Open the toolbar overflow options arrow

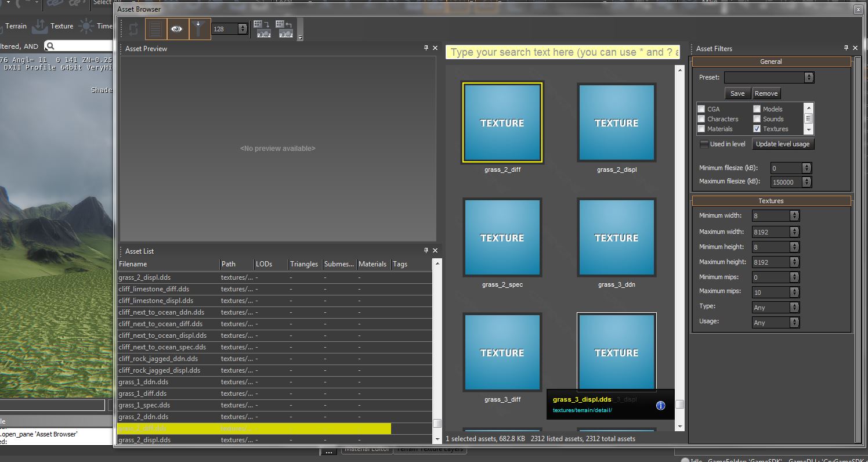pyautogui.click(x=300, y=38)
